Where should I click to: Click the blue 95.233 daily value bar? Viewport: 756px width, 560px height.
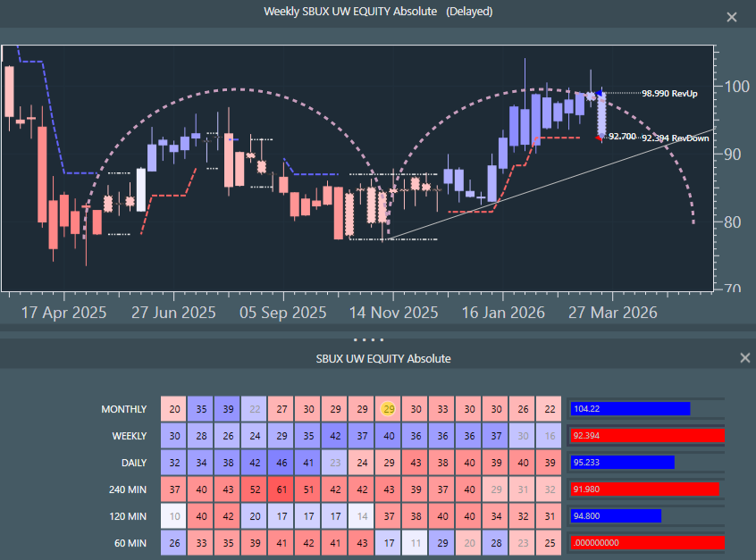[x=623, y=462]
